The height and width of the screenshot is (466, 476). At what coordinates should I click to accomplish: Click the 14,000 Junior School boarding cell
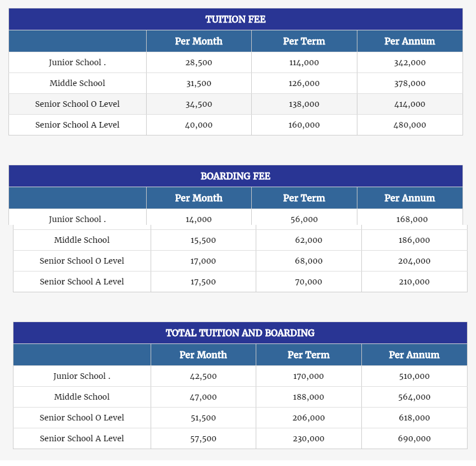point(198,219)
